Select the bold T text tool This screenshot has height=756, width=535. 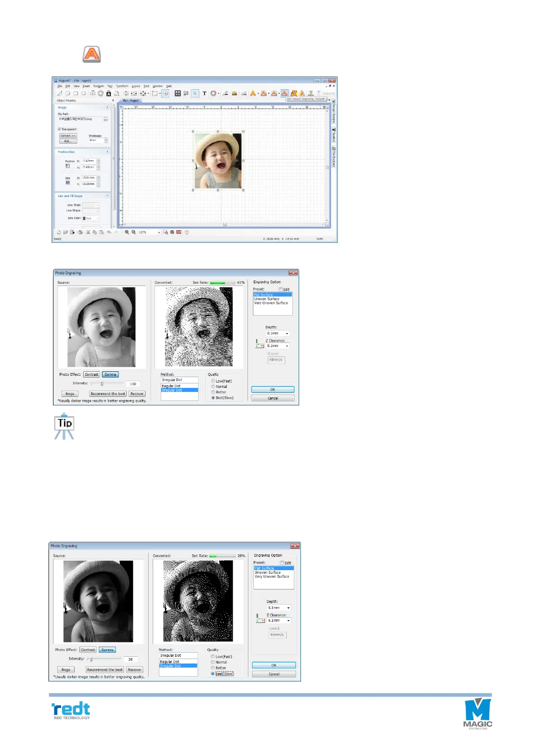click(204, 93)
